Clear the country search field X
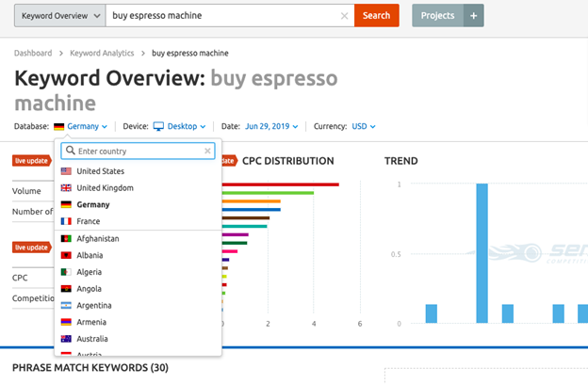Viewport: 588px width, 384px height. pyautogui.click(x=207, y=151)
